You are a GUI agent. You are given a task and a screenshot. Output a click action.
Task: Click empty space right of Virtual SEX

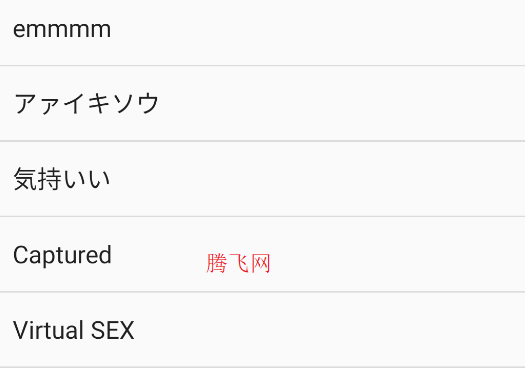coord(330,329)
